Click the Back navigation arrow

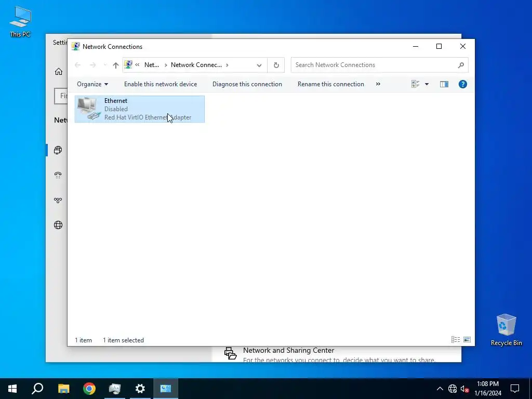tap(78, 65)
